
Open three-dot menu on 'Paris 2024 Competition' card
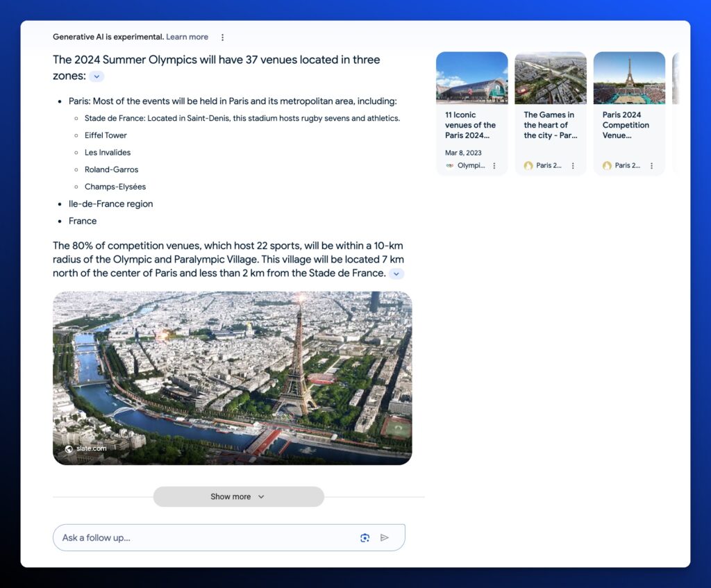651,166
